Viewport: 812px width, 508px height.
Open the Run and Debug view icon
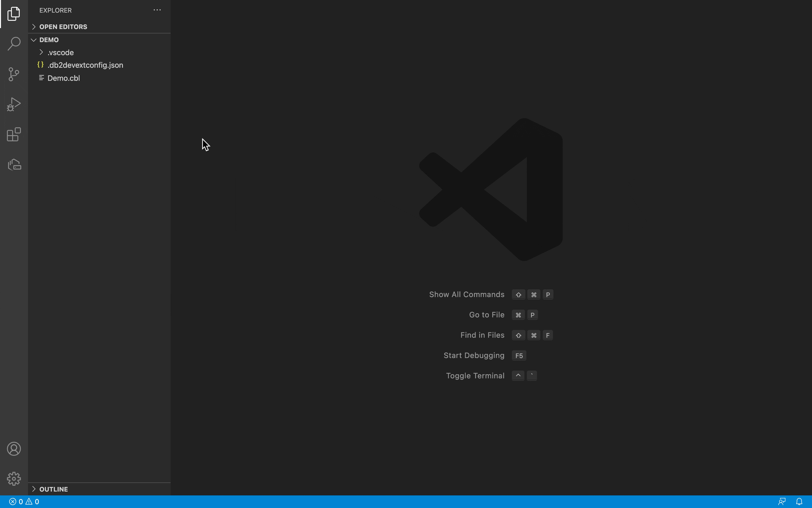pos(14,104)
